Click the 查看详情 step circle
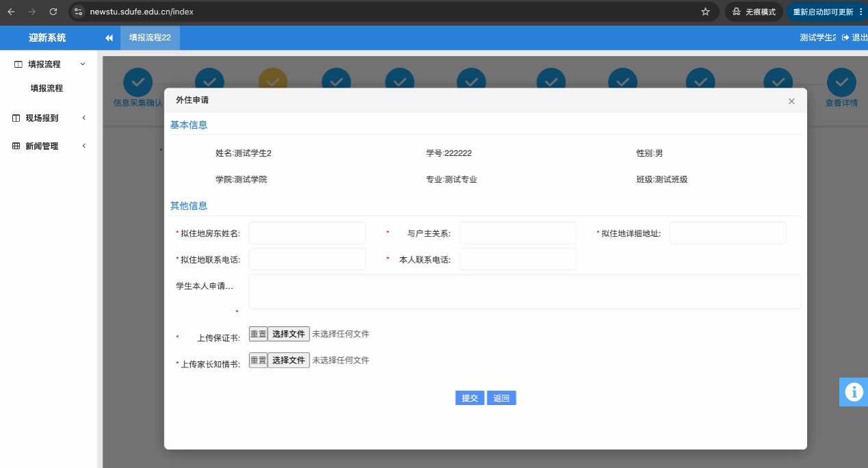Viewport: 868px width, 468px height. pyautogui.click(x=841, y=82)
